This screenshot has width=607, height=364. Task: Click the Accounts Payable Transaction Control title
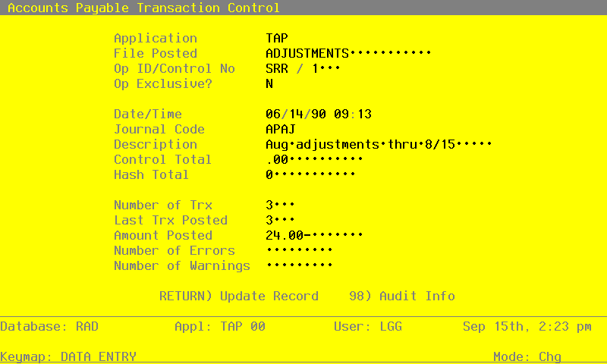[143, 8]
